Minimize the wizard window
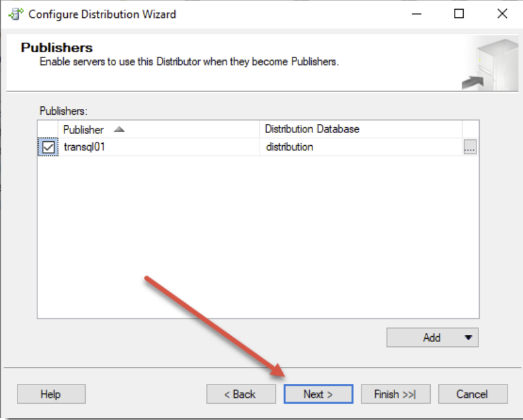Image resolution: width=523 pixels, height=420 pixels. click(x=416, y=14)
